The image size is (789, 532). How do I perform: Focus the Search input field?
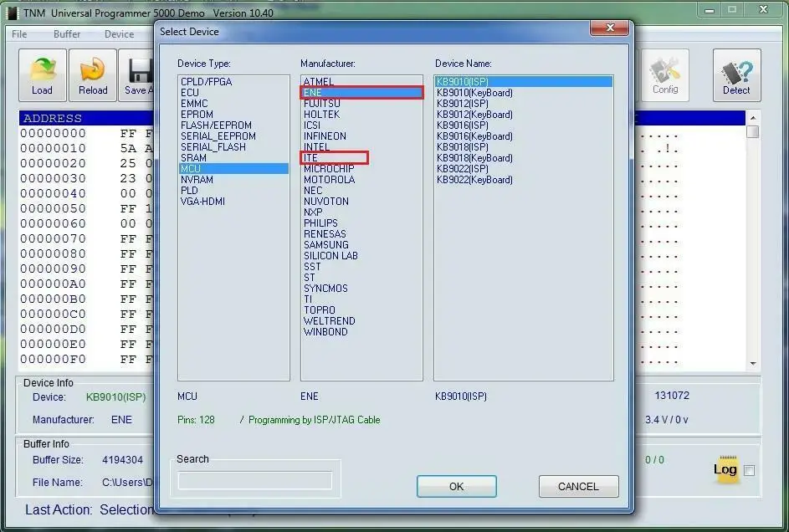254,480
